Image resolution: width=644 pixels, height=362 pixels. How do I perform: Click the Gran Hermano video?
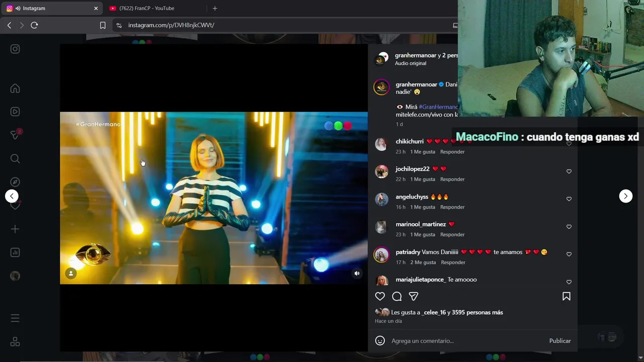[214, 198]
